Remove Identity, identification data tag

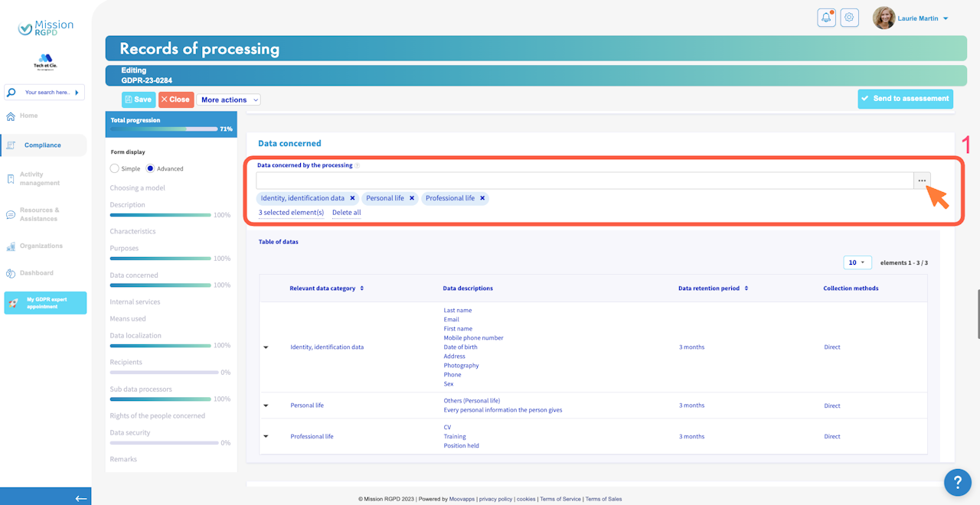pos(352,198)
